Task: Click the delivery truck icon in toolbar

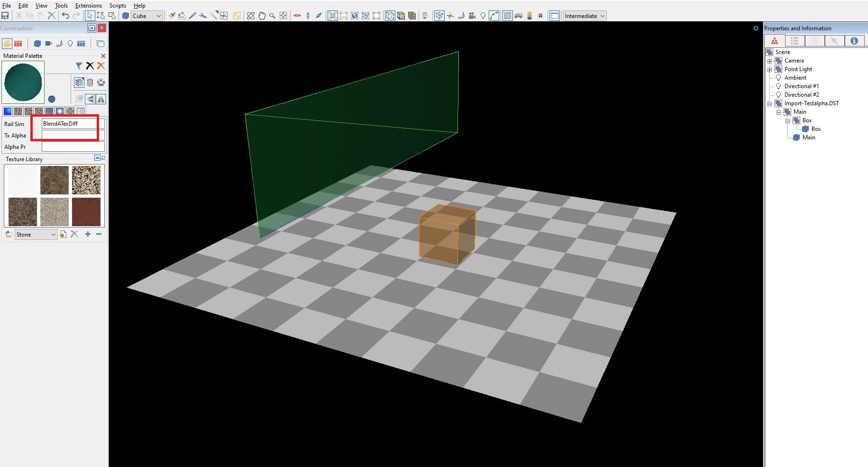Action: pyautogui.click(x=519, y=16)
